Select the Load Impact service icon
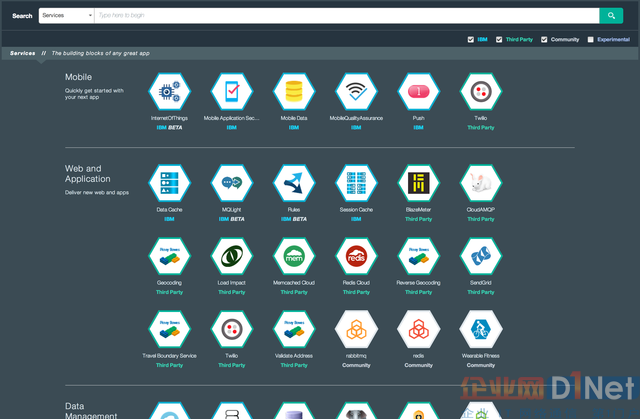 [x=231, y=256]
